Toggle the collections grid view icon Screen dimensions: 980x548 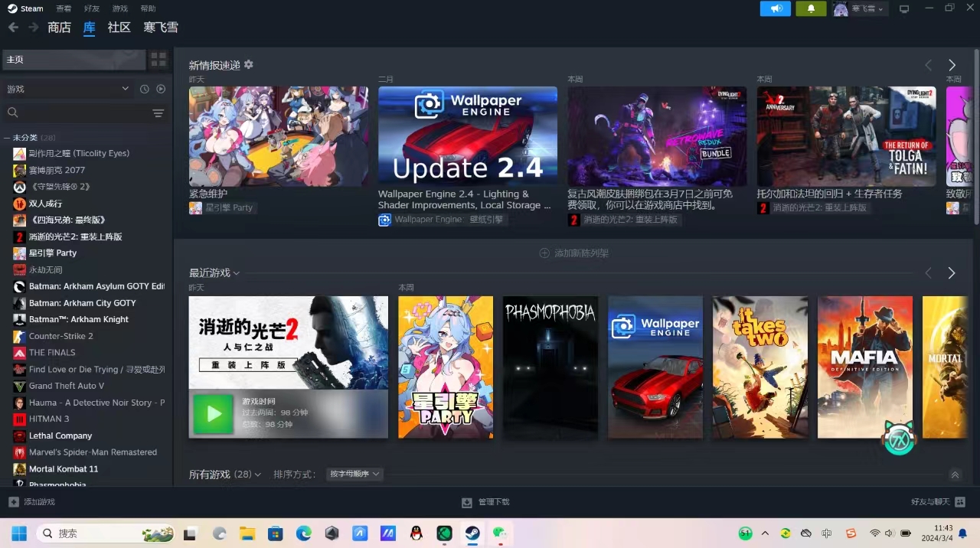tap(158, 59)
